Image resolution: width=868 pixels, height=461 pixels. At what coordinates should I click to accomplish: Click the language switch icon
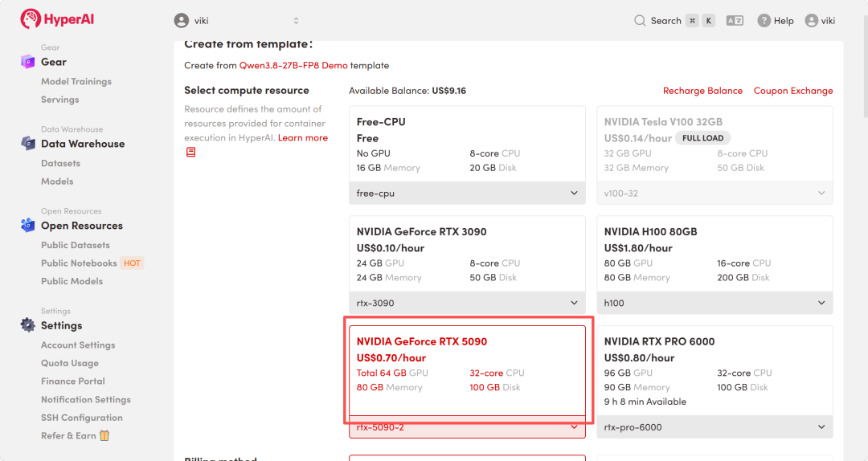[735, 20]
